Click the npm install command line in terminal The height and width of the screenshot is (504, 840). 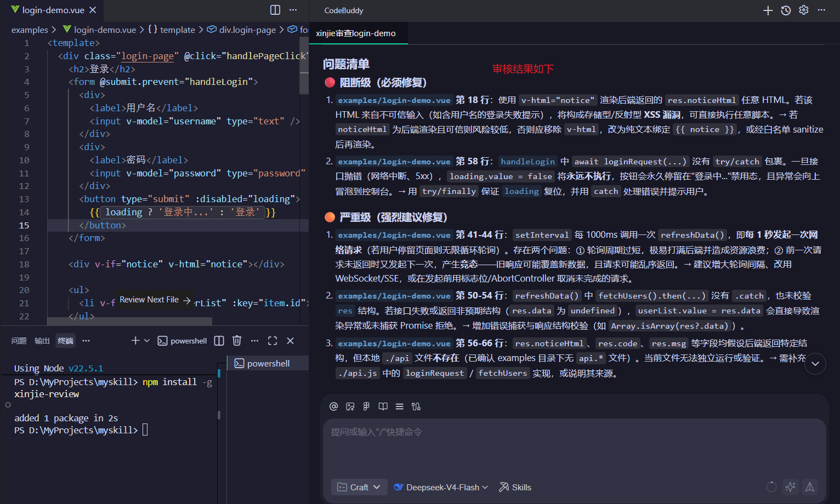click(113, 388)
